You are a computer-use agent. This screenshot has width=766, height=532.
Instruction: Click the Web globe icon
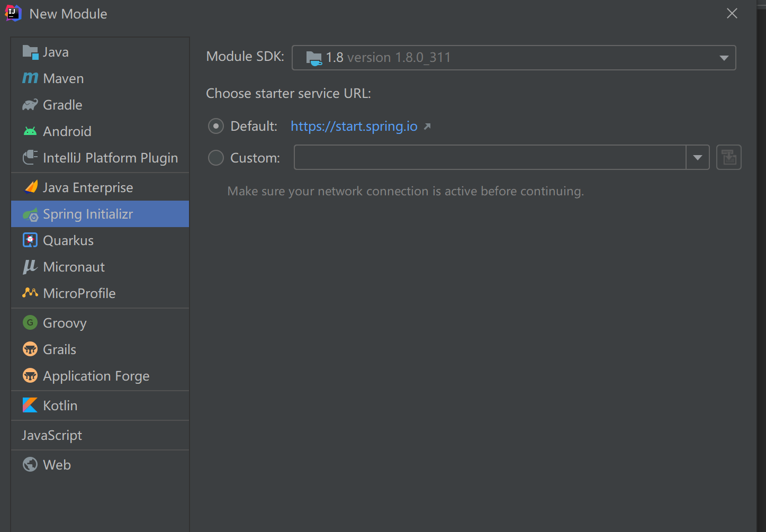tap(30, 465)
